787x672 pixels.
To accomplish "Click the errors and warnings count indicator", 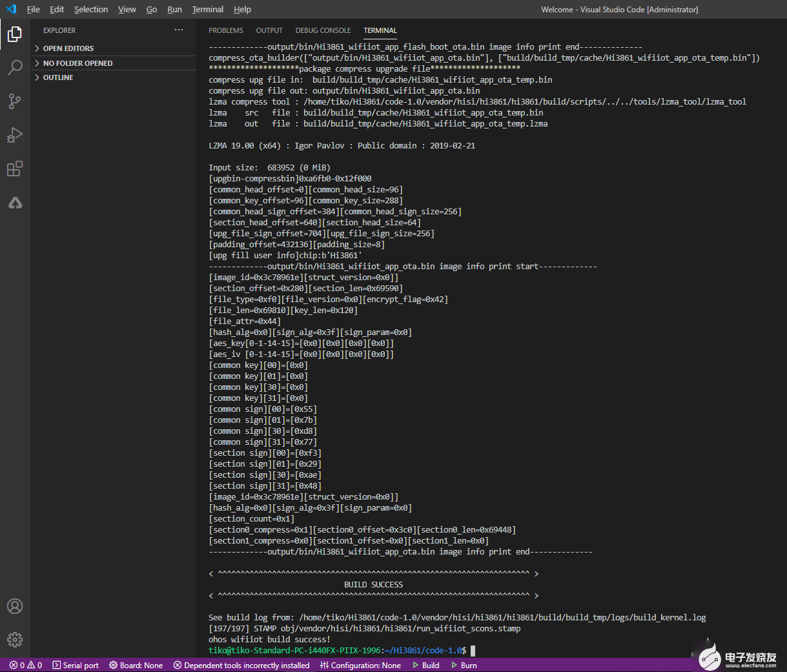I will point(26,666).
